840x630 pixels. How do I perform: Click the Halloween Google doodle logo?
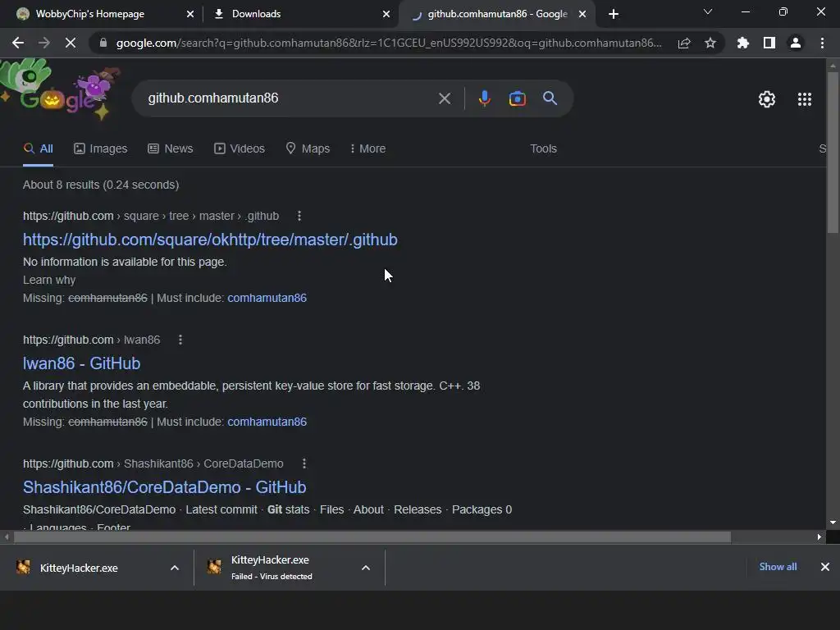(x=59, y=90)
